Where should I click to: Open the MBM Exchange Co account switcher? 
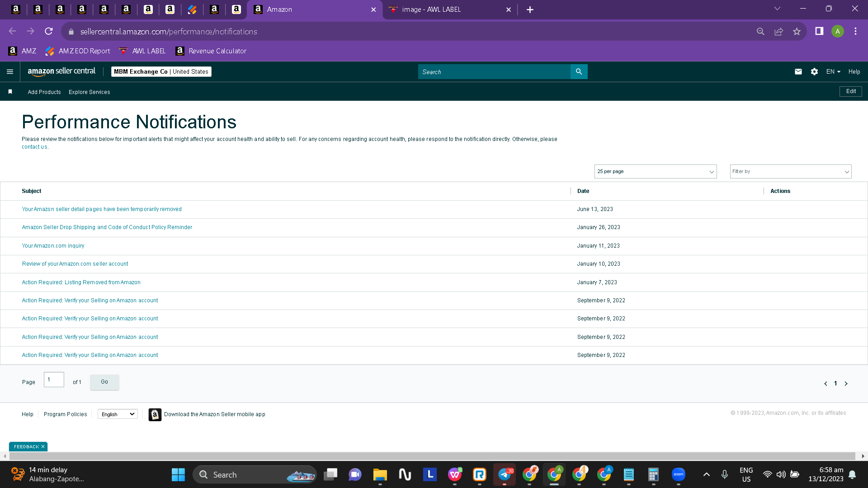tap(161, 72)
